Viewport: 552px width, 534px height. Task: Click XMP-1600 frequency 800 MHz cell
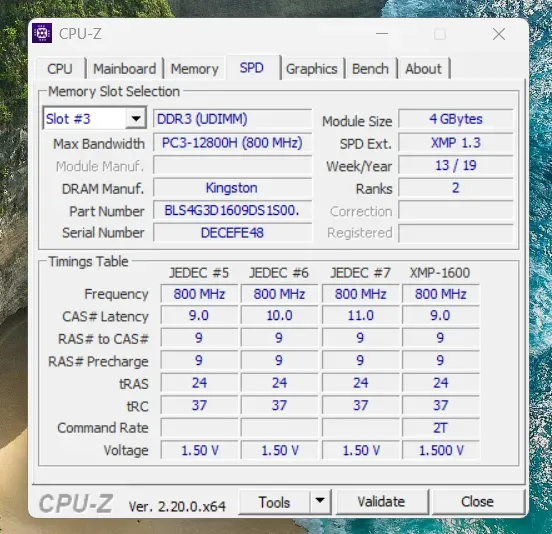[441, 294]
